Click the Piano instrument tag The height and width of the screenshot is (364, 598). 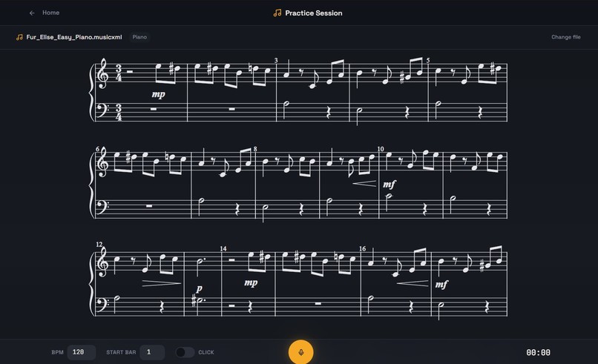[139, 37]
